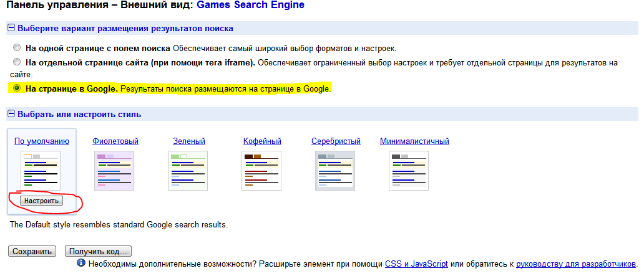Click the Сохранить button
Viewport: 644px width, 276px height.
(32, 252)
